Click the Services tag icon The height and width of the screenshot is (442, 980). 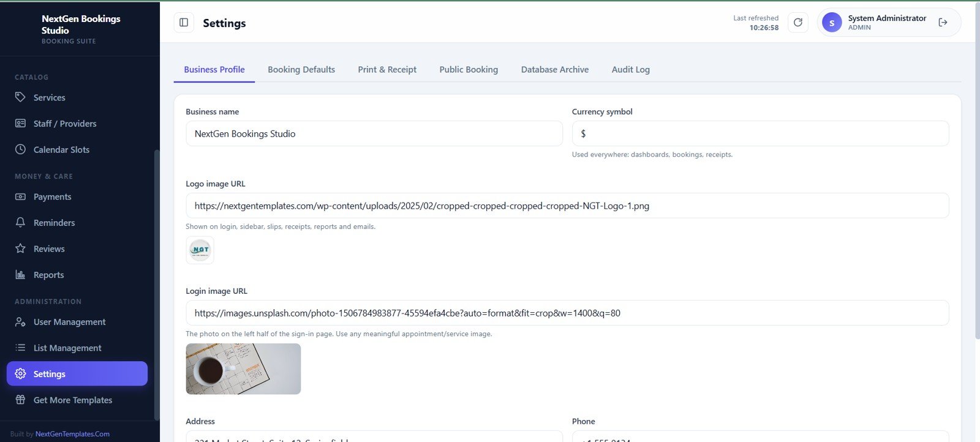click(x=20, y=97)
